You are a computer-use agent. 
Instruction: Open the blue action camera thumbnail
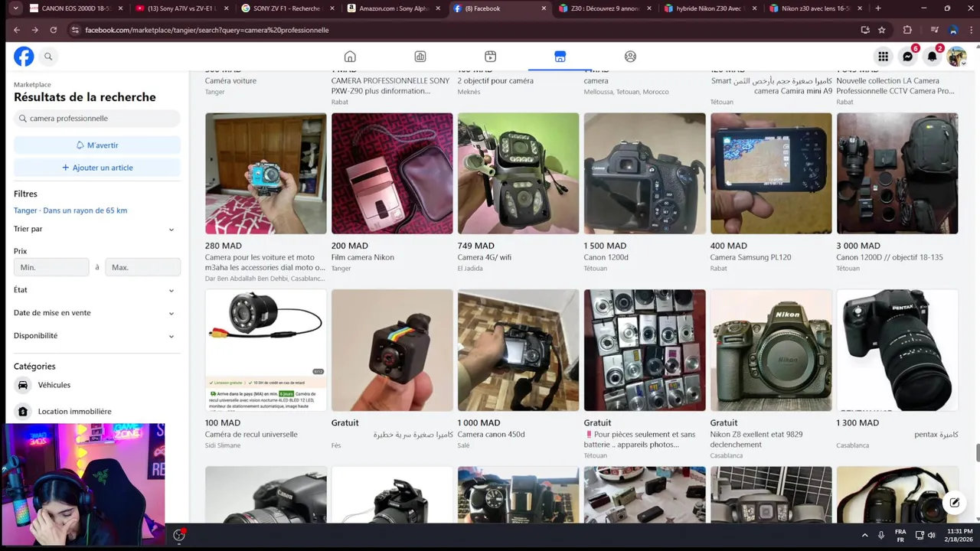point(266,174)
